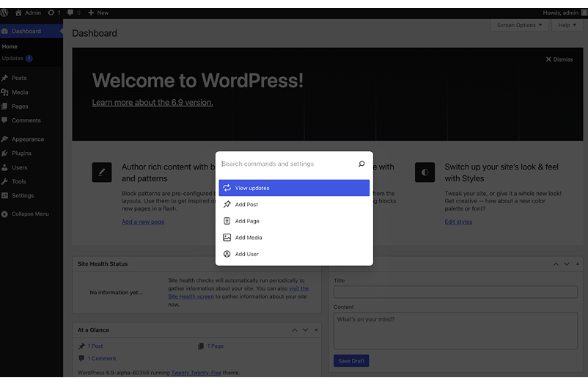
Task: Click the Appearance brush icon in sidebar
Action: tap(4, 139)
